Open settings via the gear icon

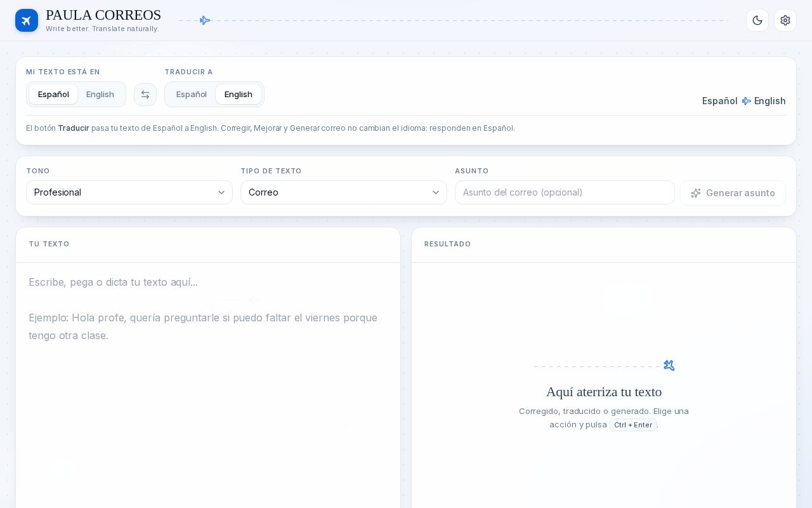[x=785, y=20]
